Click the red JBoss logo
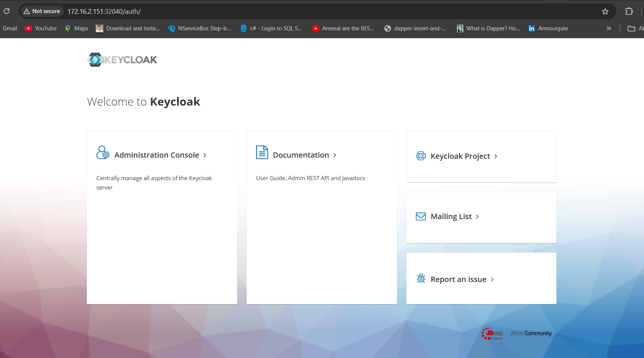Screen dimensions: 644x358 (x=492, y=333)
